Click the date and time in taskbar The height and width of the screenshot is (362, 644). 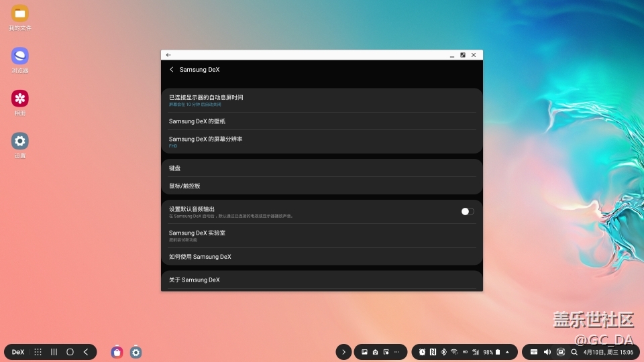click(608, 352)
